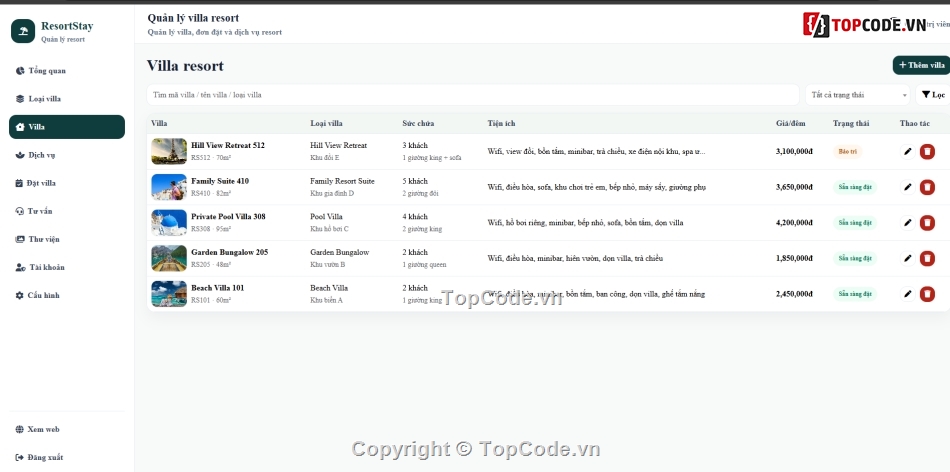Click the 5 khách capacity cell
Viewport: 950px width, 472px height.
click(415, 181)
